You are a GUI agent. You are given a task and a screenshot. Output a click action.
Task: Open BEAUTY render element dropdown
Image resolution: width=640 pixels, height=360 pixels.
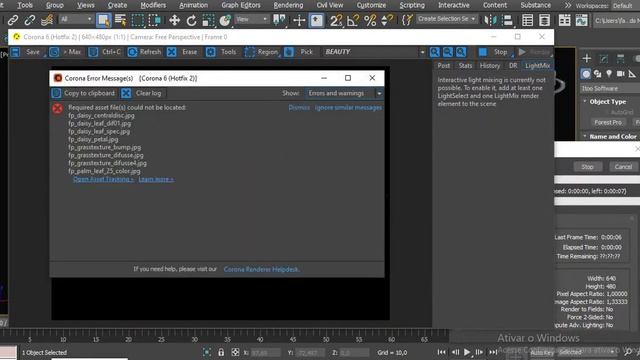point(374,52)
